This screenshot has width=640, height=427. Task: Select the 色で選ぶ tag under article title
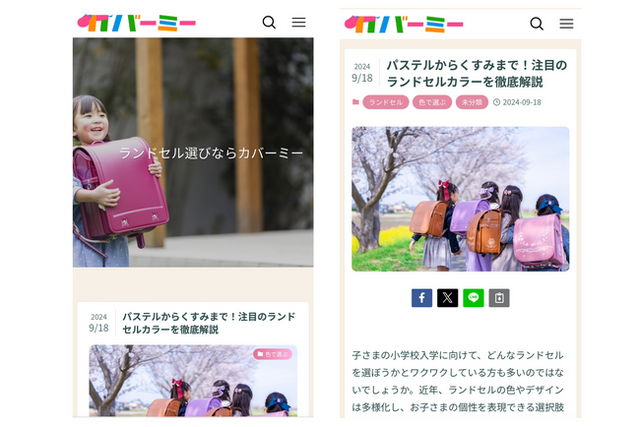point(432,102)
